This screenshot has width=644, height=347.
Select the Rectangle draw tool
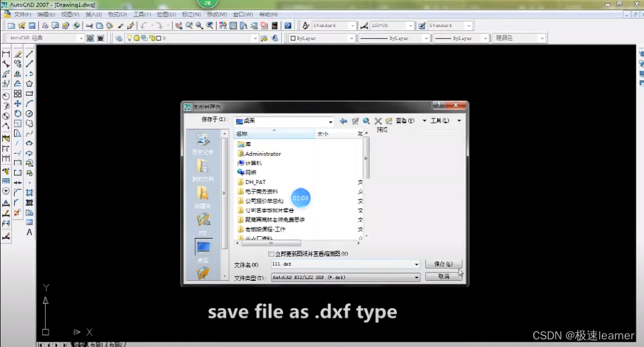pyautogui.click(x=29, y=94)
